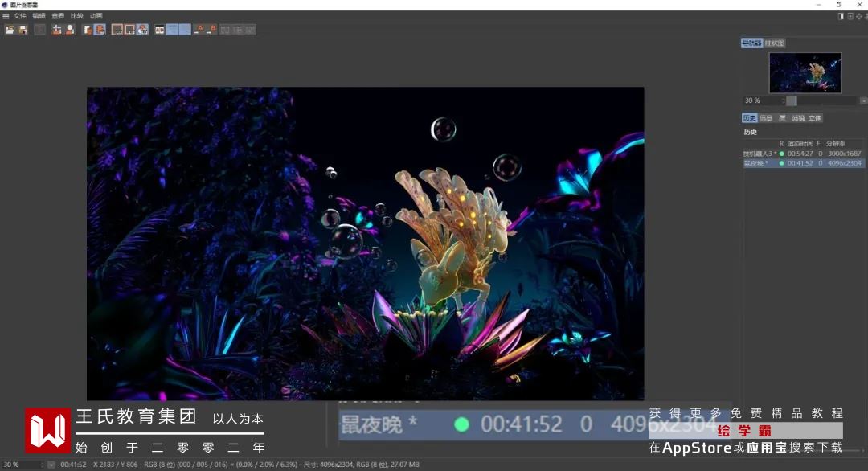The height and width of the screenshot is (471, 868).
Task: Click the Cinema 4D app icon in the title bar
Action: click(x=5, y=5)
